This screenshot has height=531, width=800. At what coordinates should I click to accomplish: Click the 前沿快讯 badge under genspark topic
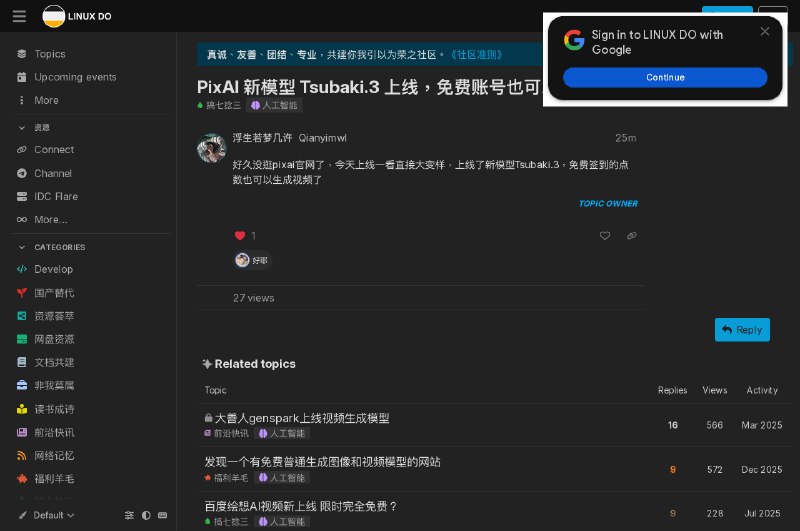[227, 434]
